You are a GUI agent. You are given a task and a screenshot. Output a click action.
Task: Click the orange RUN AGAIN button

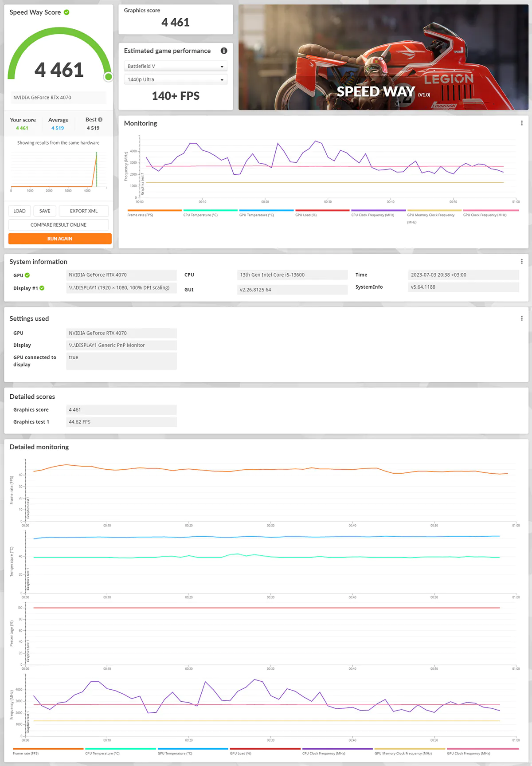[x=60, y=239]
